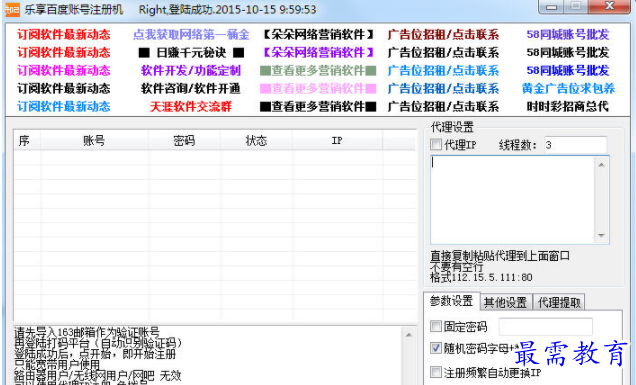The image size is (636, 385).
Task: Sort by the 账号 column header
Action: (x=94, y=140)
